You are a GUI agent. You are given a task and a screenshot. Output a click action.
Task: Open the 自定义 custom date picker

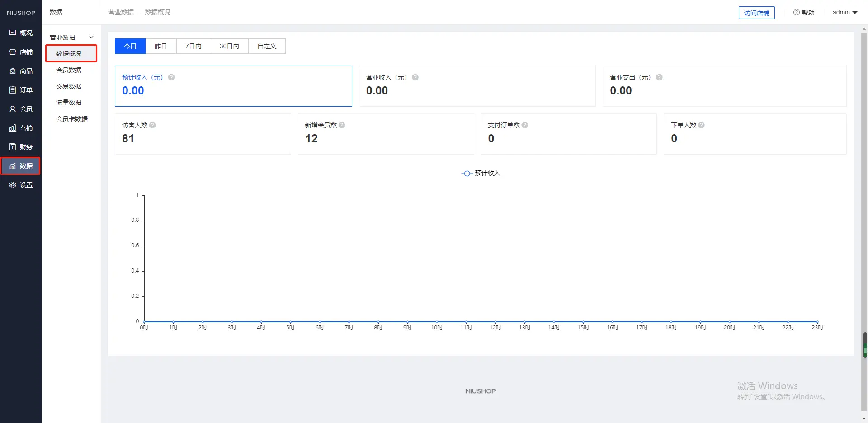coord(267,46)
